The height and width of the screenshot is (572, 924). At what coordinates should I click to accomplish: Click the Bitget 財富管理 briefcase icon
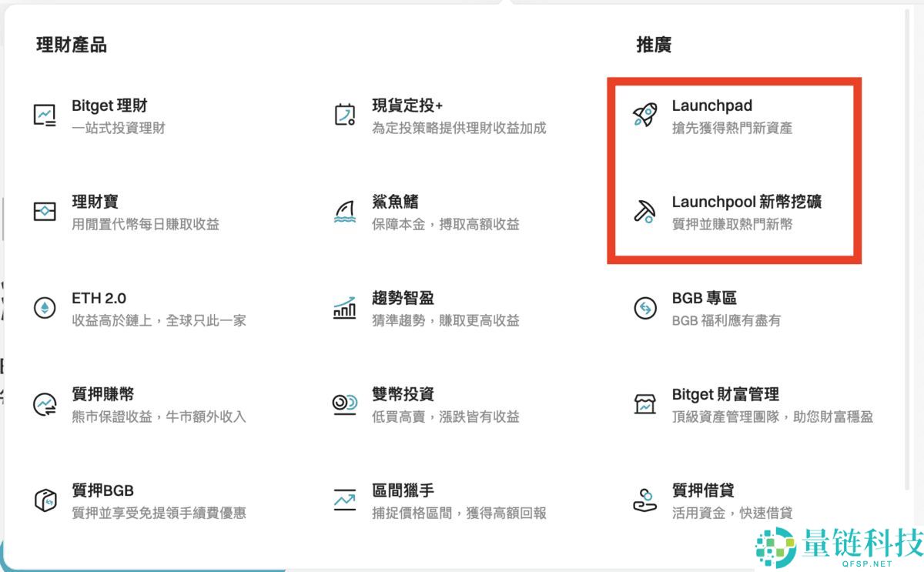(644, 402)
